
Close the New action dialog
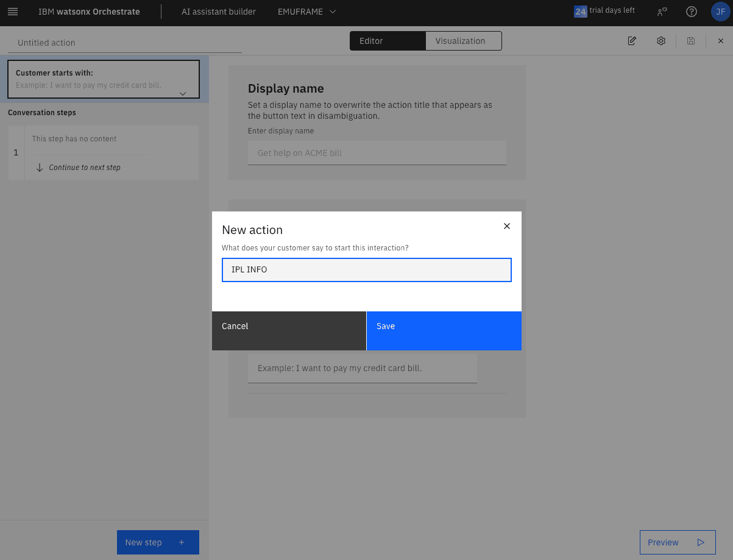[x=506, y=226]
